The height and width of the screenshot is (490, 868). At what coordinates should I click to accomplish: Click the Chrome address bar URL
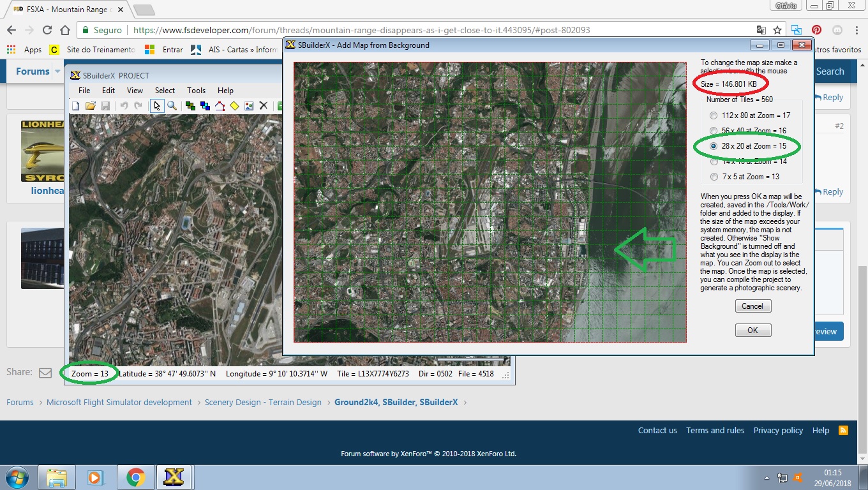pos(361,30)
